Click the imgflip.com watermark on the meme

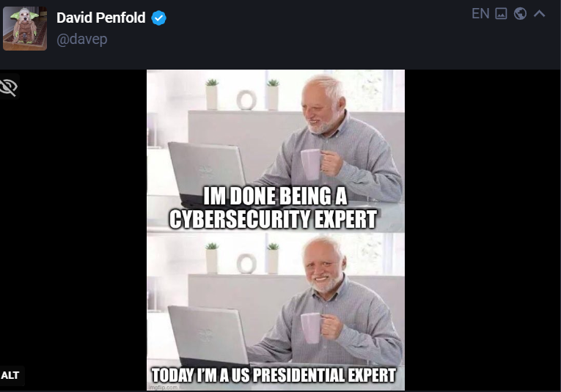(x=163, y=388)
